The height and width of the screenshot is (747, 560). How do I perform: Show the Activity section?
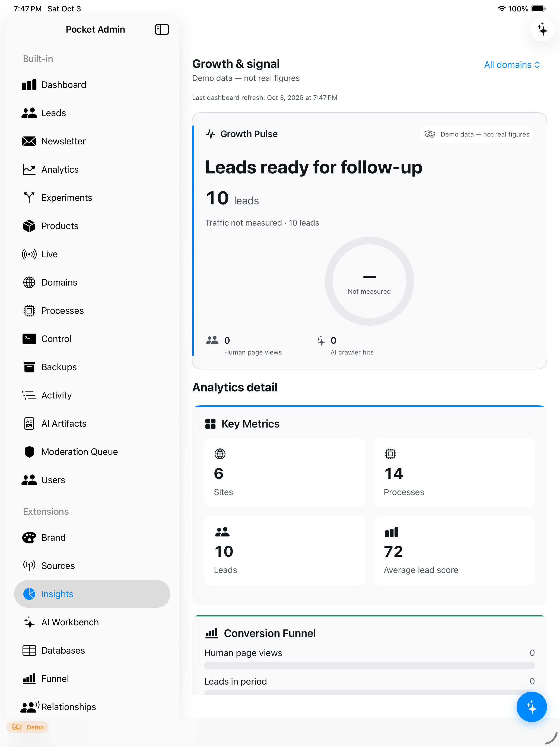(92, 395)
